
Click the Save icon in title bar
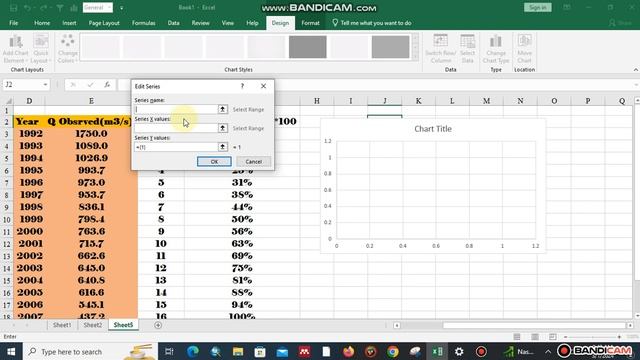(13, 8)
